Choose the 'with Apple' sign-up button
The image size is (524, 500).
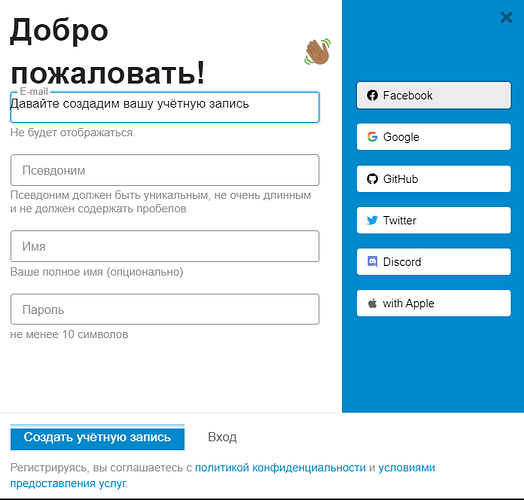pos(433,303)
